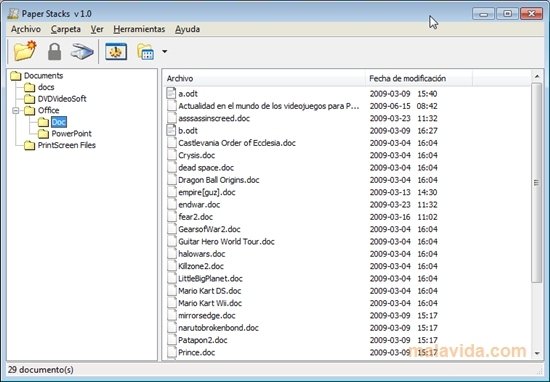
Task: Click the Patapon2.doc file icon
Action: (x=171, y=340)
